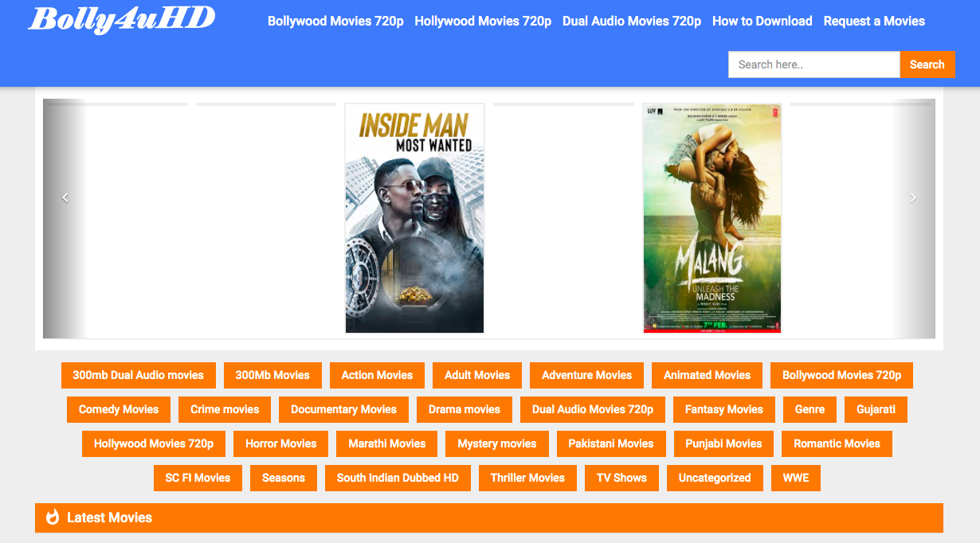Open the Request a Movies page

(x=874, y=21)
